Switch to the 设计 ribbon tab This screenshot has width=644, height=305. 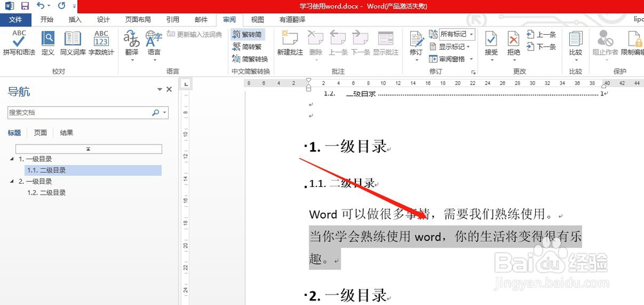(104, 19)
